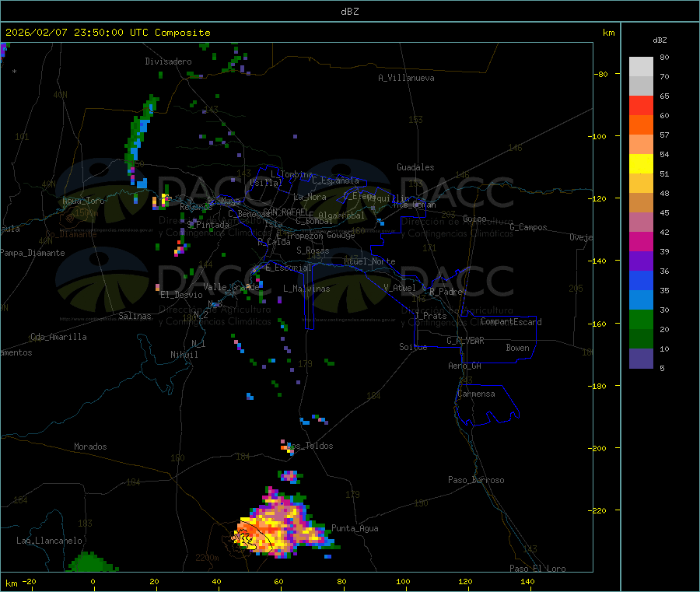
Task: Click the A_Villanueva map label
Action: click(406, 78)
